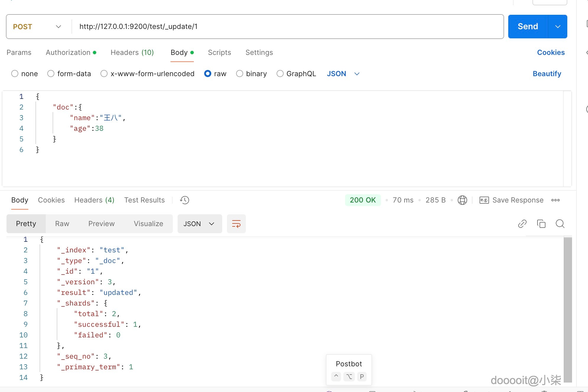The height and width of the screenshot is (392, 588).
Task: Click the response body vertical scrollbar
Action: 568,309
